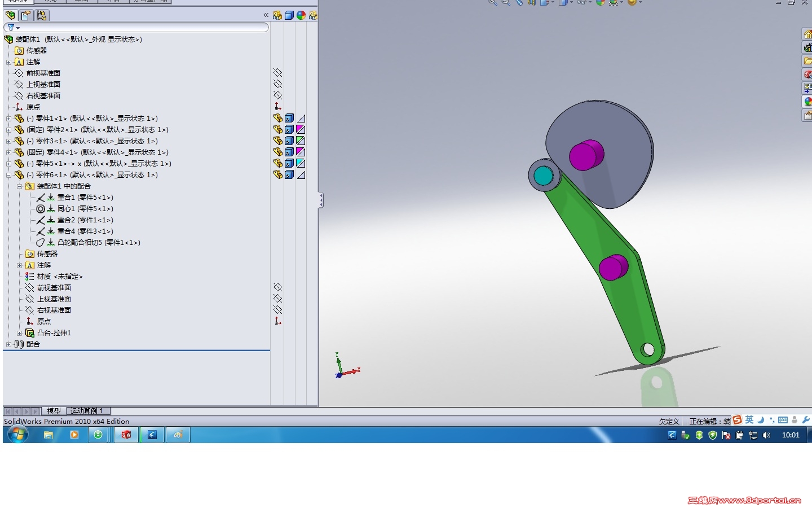
Task: Open the Appearances color-ball task pane tab
Action: pos(807,102)
